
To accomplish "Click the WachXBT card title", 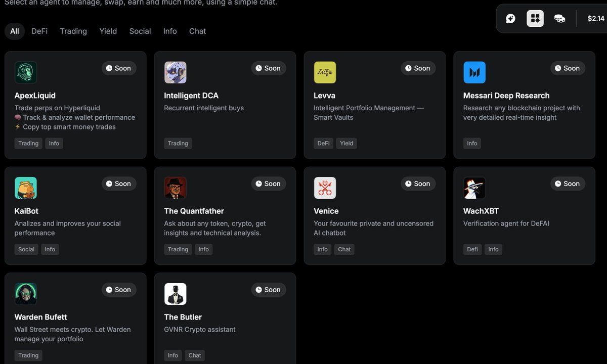I will [x=481, y=211].
